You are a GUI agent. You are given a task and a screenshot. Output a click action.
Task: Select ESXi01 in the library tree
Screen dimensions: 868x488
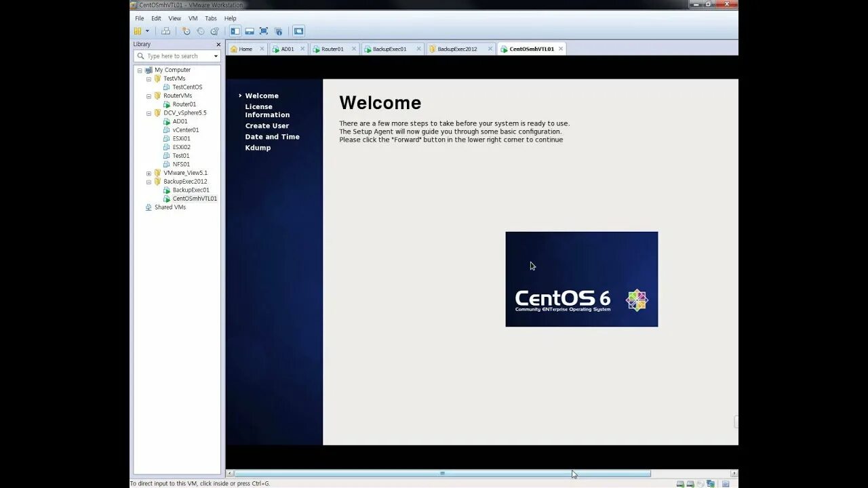tap(181, 139)
